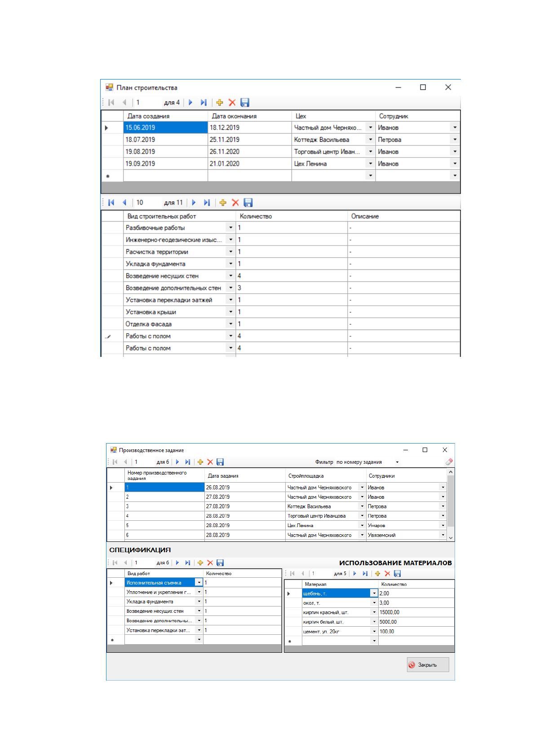Image resolution: width=535 pixels, height=756 pixels.
Task: Go to last record in work types navigator
Action: pyautogui.click(x=207, y=203)
